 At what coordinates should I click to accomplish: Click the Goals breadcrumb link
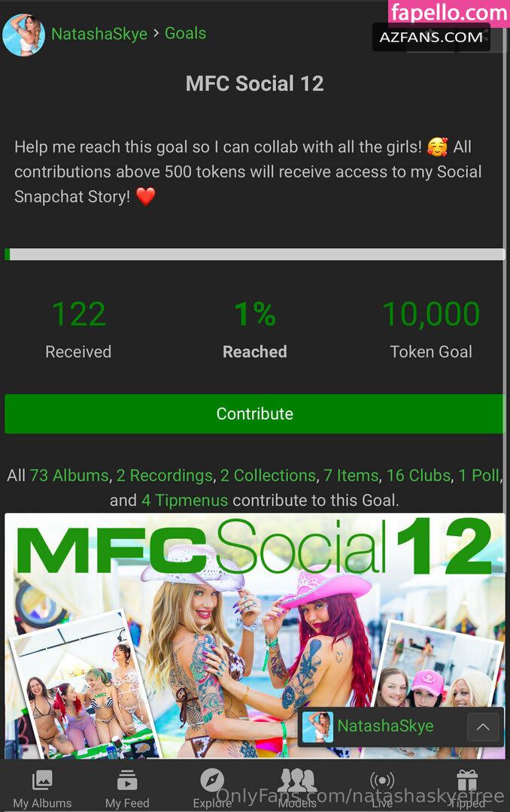[186, 33]
